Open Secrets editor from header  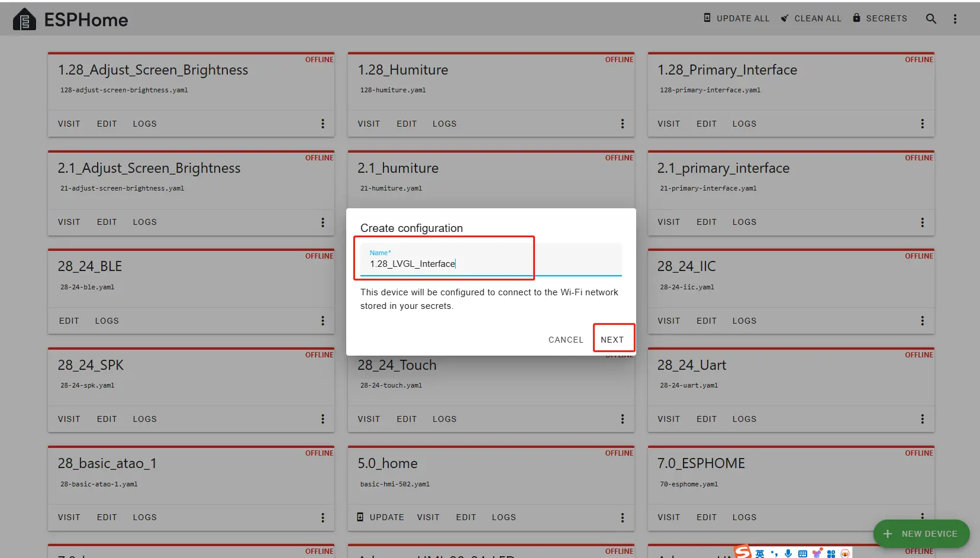tap(879, 18)
